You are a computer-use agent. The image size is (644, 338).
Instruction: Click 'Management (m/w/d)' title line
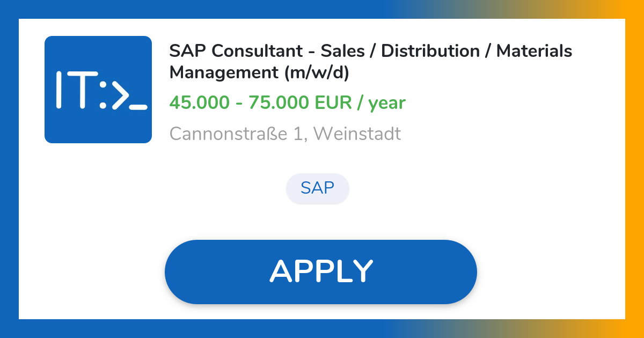(260, 72)
